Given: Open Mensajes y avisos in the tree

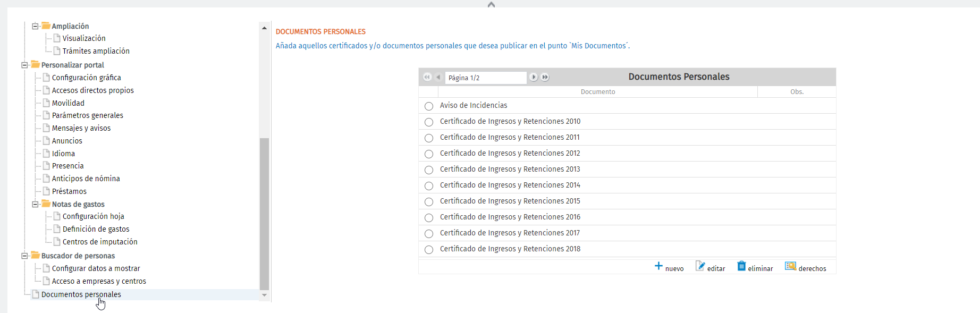Looking at the screenshot, I should pos(81,128).
